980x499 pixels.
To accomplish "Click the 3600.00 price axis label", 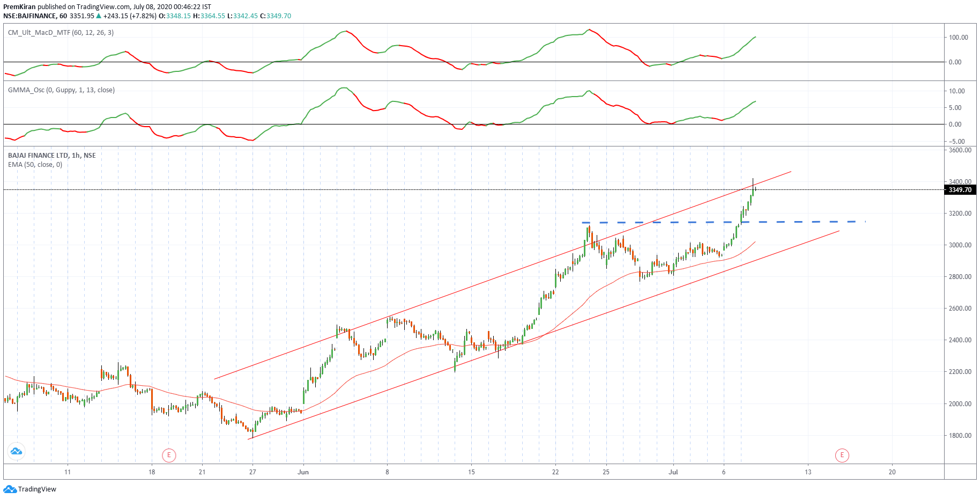I will click(960, 150).
